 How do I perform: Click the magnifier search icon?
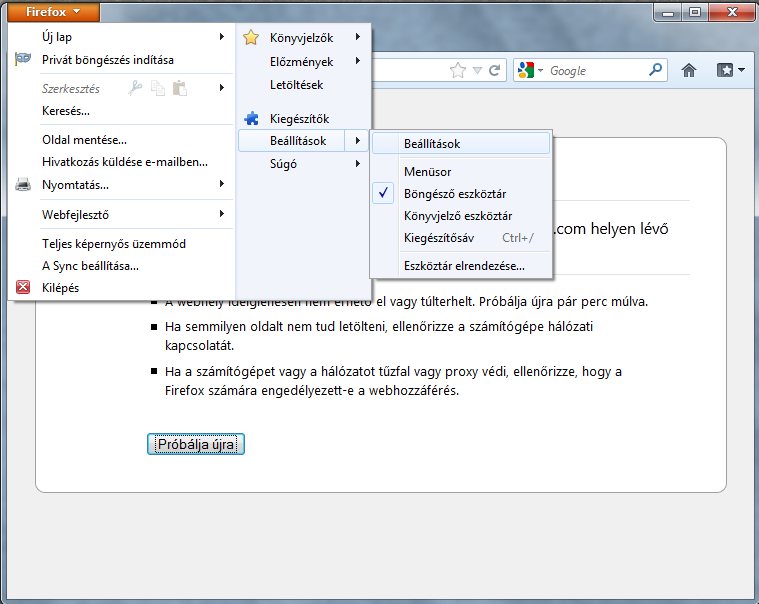point(655,70)
